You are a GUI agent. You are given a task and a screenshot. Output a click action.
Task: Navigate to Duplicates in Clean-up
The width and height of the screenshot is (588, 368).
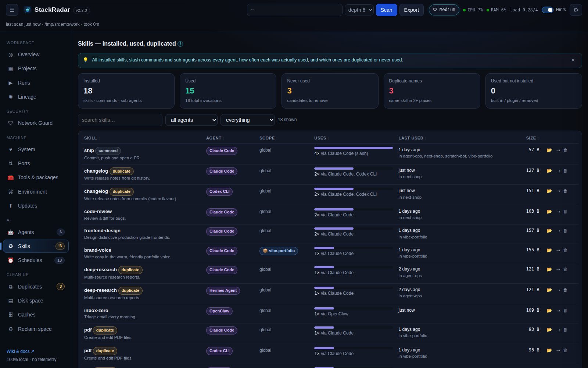coord(36,287)
